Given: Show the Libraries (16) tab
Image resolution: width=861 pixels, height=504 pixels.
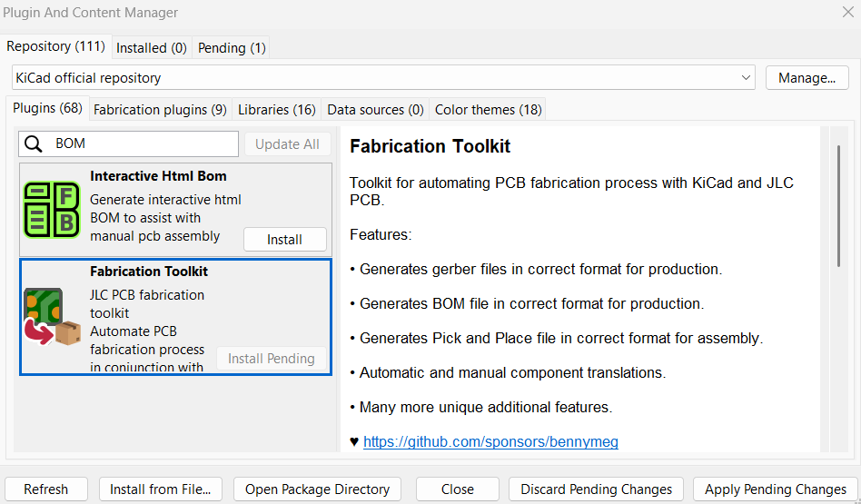Looking at the screenshot, I should click(277, 110).
